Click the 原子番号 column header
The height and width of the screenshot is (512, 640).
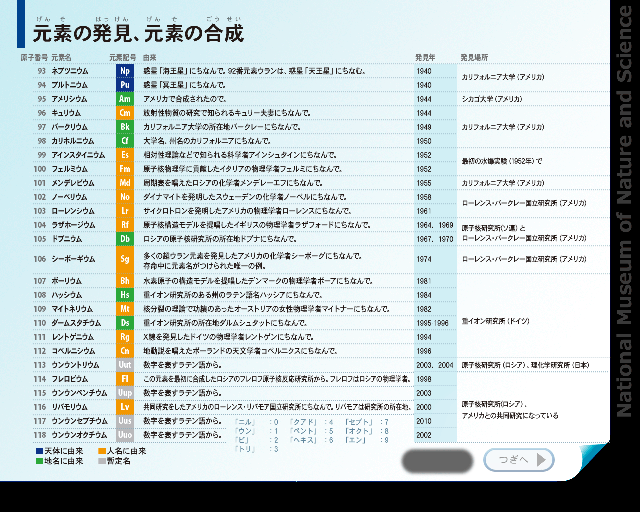[x=34, y=58]
